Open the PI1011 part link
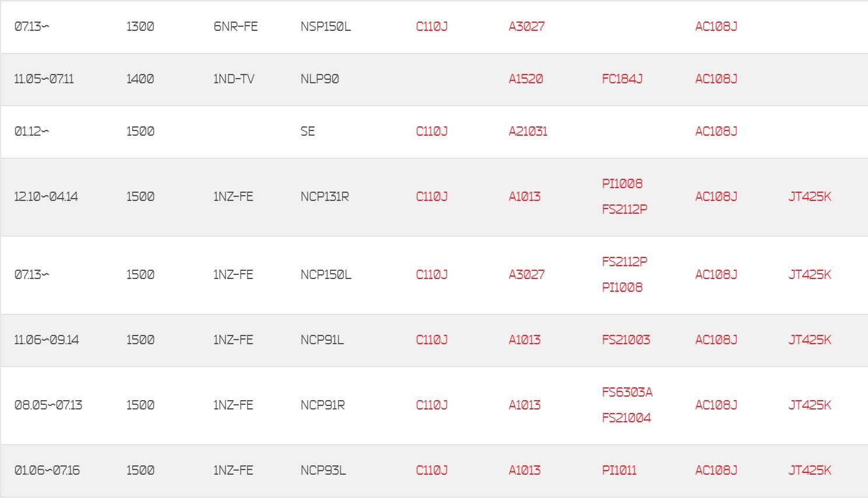 click(x=619, y=470)
